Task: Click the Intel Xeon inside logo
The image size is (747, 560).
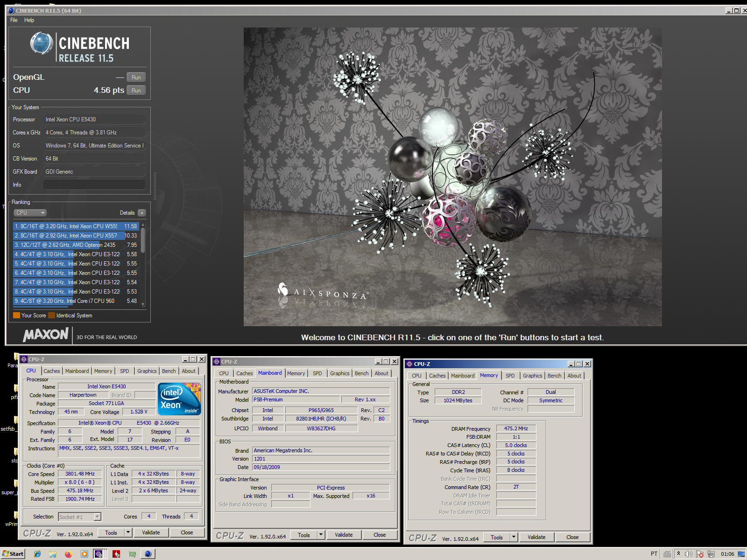Action: (180, 399)
